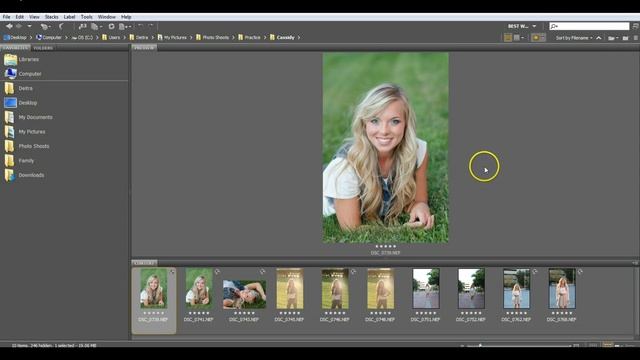The width and height of the screenshot is (640, 360).
Task: Open the Label menu
Action: pyautogui.click(x=69, y=17)
